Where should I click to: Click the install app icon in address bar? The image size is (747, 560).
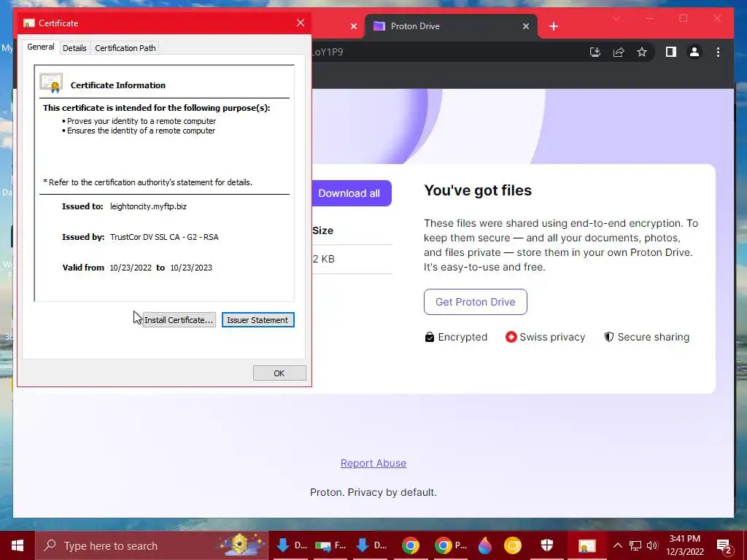click(x=595, y=52)
